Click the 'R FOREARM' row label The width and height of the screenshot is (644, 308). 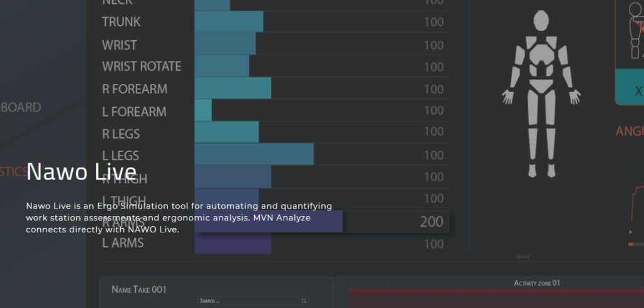tap(135, 89)
